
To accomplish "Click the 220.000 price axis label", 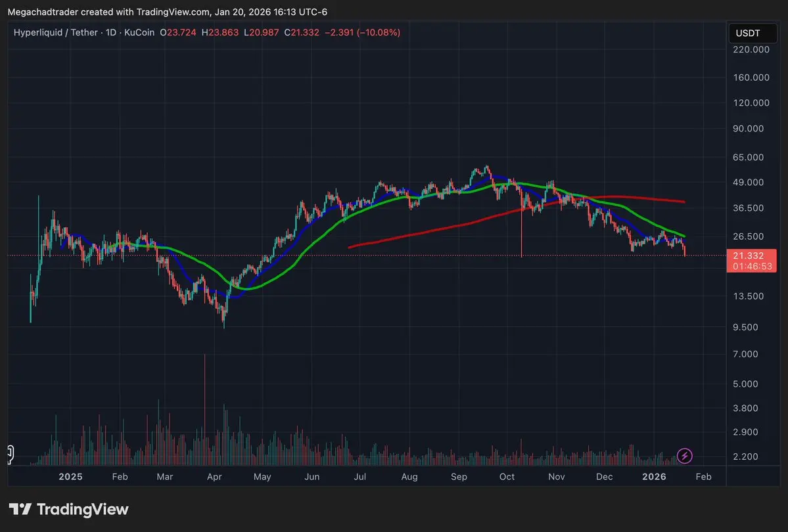I will (x=751, y=49).
